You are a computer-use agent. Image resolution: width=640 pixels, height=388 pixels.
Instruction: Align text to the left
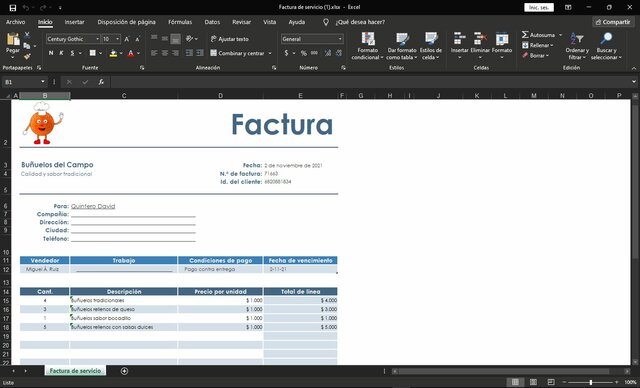(x=154, y=53)
